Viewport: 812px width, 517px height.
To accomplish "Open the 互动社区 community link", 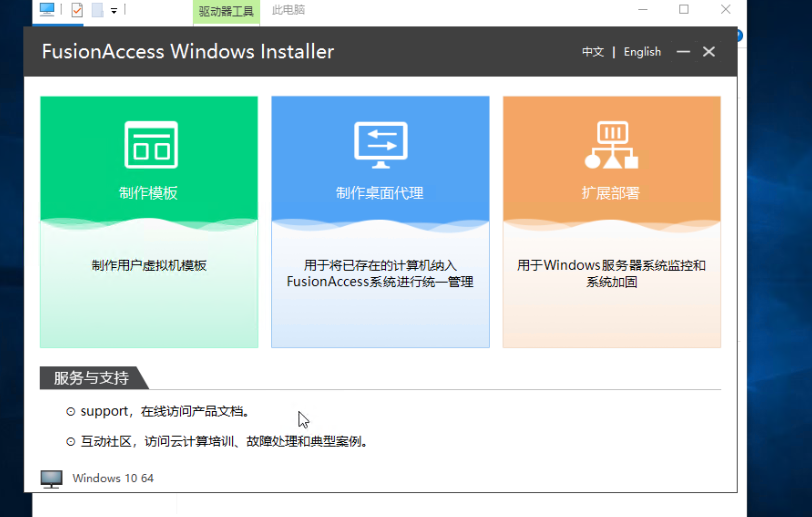I will click(x=225, y=442).
